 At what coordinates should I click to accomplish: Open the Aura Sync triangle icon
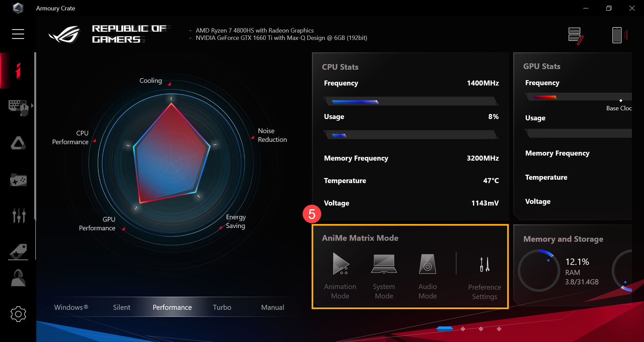[x=18, y=143]
